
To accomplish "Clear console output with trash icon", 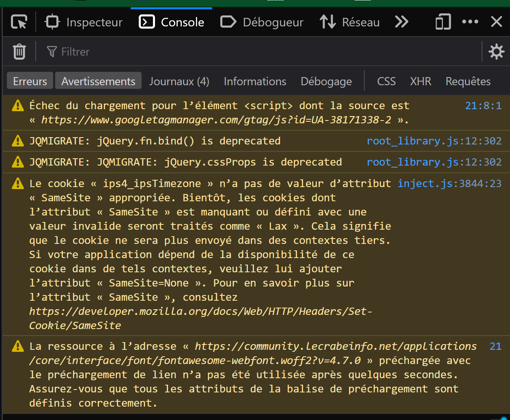I will [19, 52].
